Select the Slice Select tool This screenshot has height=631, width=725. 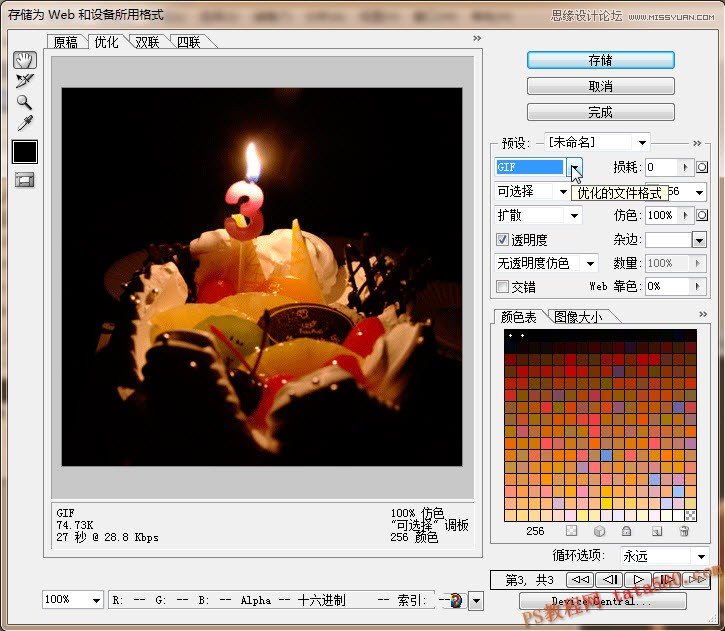tap(24, 81)
